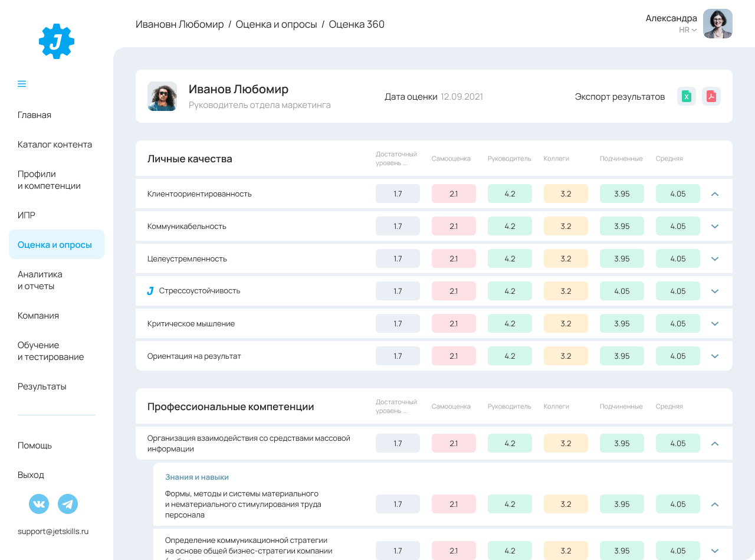Click the Критическое мышление competency name
Viewport: 755px width, 560px height.
pyautogui.click(x=191, y=323)
